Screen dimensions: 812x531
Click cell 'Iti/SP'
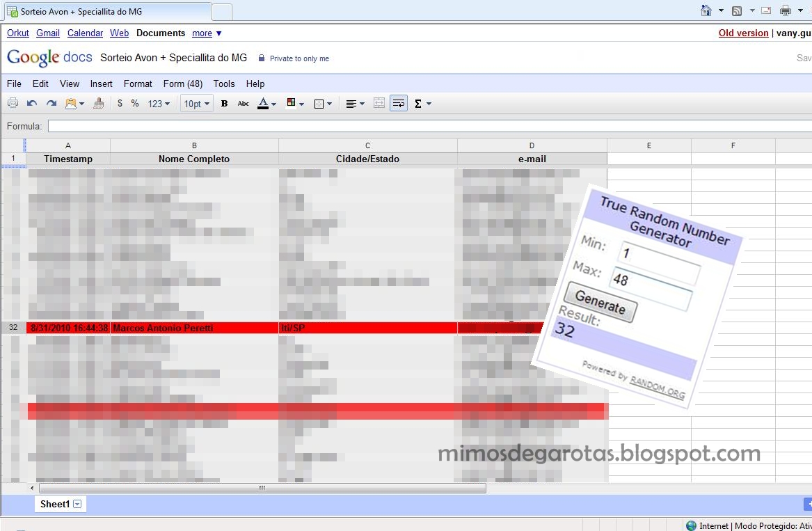(x=367, y=328)
